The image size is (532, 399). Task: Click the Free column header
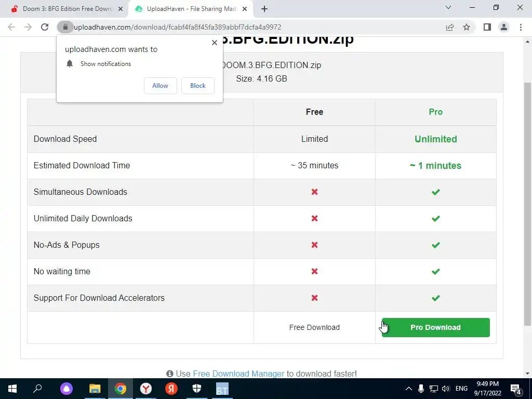tap(314, 112)
